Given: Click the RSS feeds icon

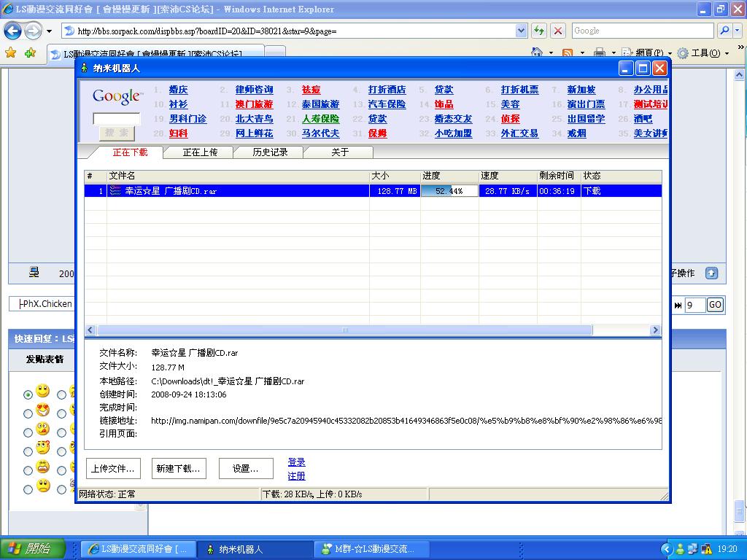Looking at the screenshot, I should 568,52.
